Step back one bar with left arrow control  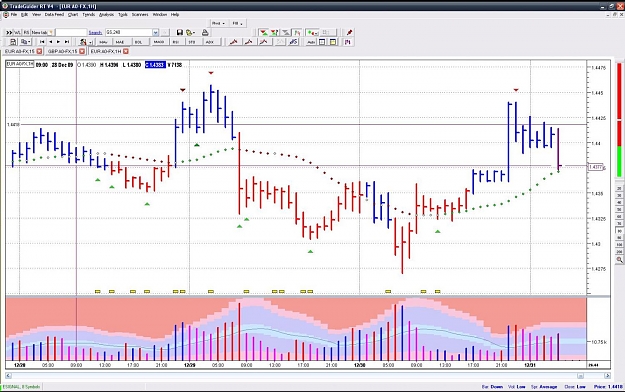point(51,42)
